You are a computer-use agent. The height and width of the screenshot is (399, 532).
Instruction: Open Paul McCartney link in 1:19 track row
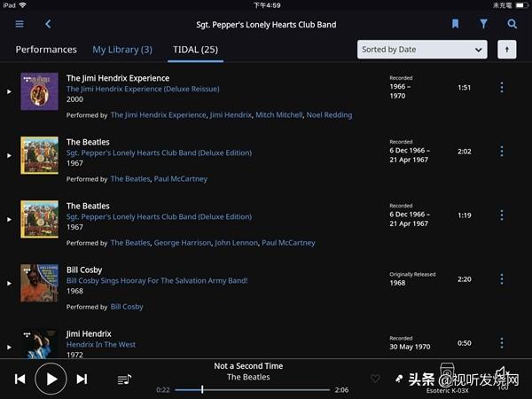click(288, 243)
